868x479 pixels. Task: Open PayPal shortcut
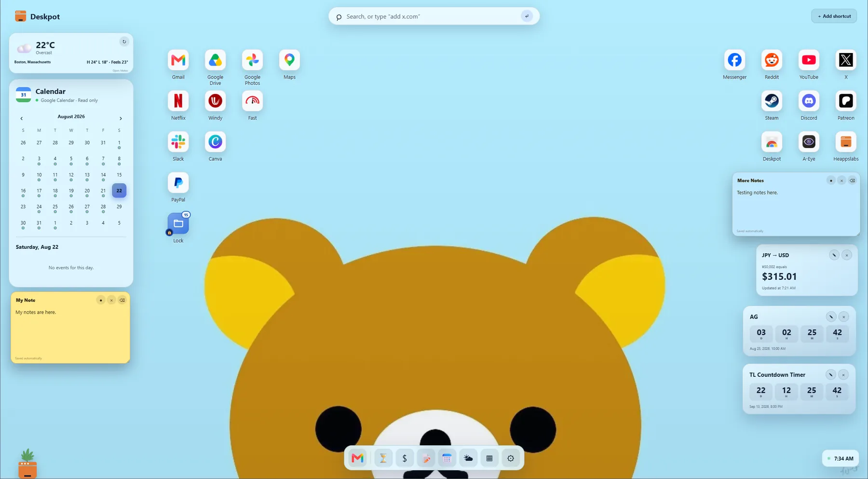[178, 183]
